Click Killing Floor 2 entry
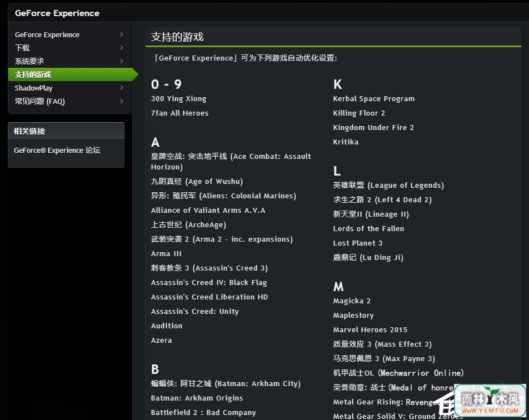529x420 pixels. point(359,113)
